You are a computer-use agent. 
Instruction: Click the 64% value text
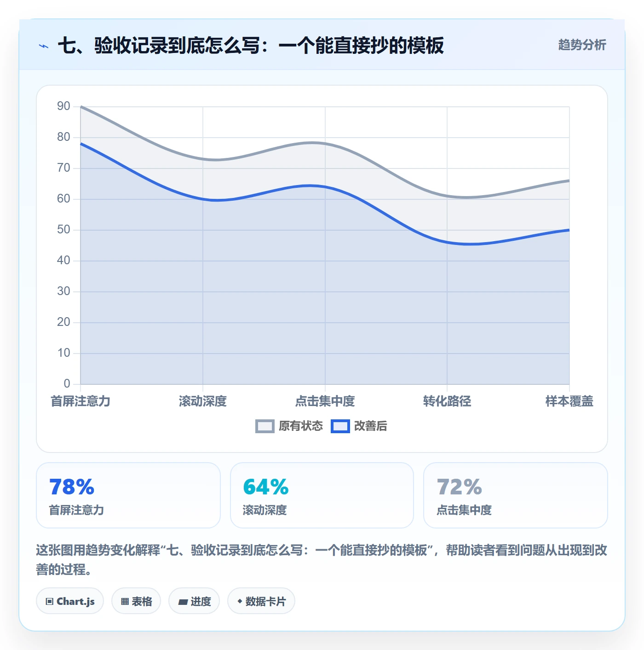pyautogui.click(x=266, y=487)
